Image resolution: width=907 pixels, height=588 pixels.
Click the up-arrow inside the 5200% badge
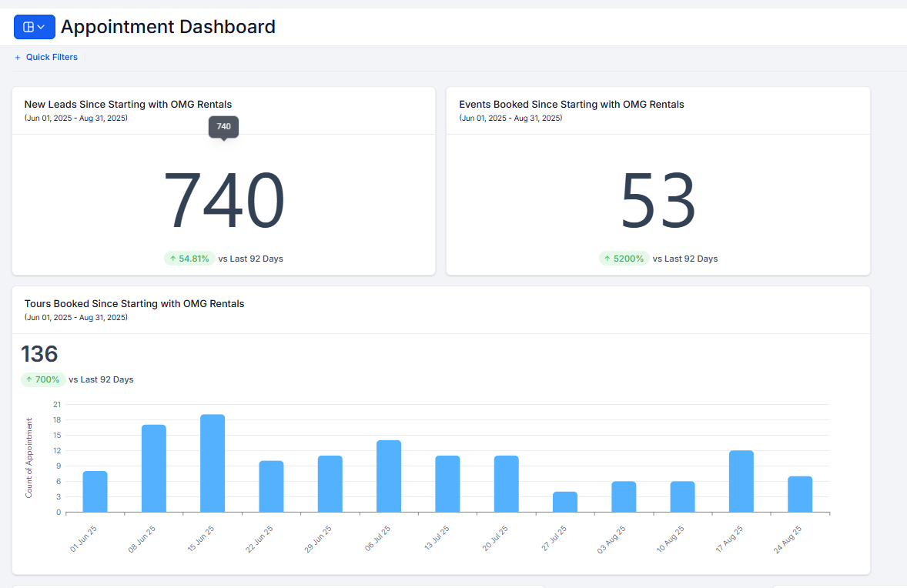pos(607,258)
